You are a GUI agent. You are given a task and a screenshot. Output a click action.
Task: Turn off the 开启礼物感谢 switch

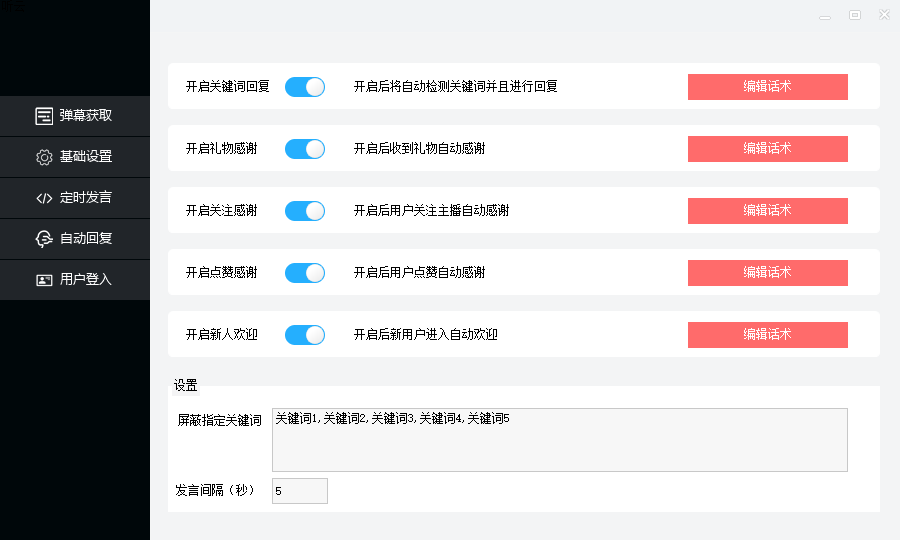pyautogui.click(x=305, y=149)
